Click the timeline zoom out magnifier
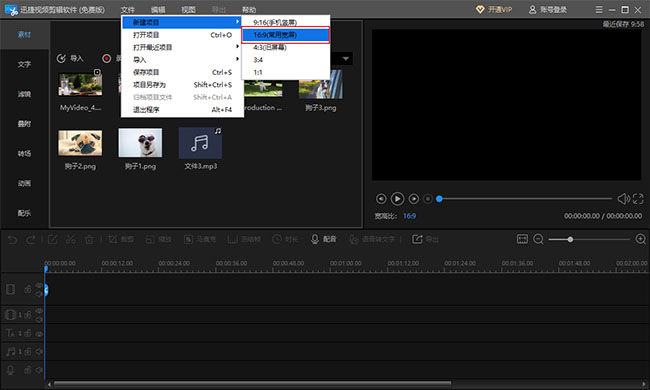This screenshot has height=390, width=650. tap(538, 239)
